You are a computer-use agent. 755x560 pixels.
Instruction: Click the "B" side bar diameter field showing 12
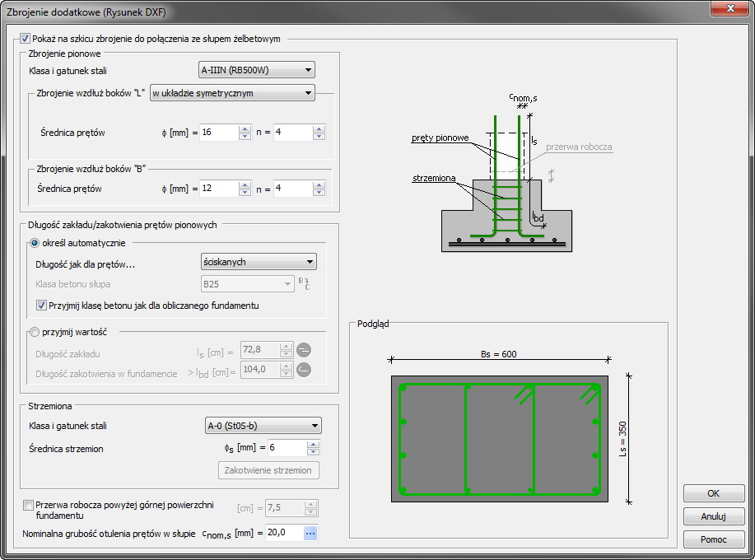coord(217,189)
